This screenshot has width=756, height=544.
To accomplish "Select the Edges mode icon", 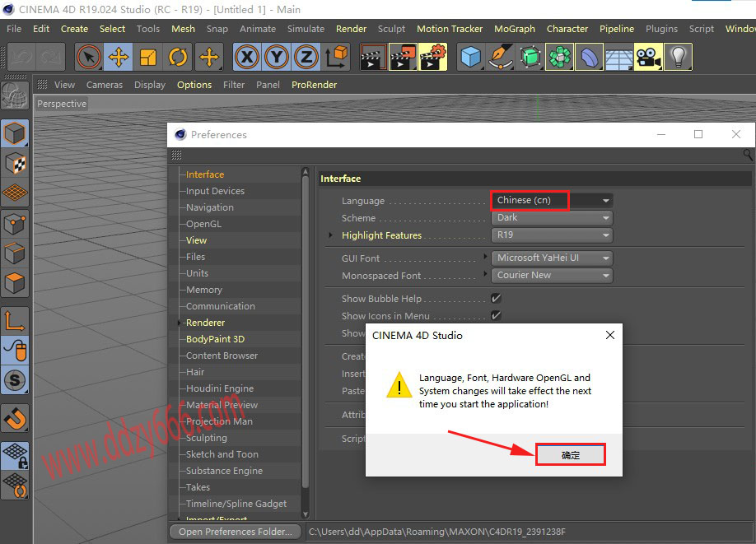I will pyautogui.click(x=15, y=253).
